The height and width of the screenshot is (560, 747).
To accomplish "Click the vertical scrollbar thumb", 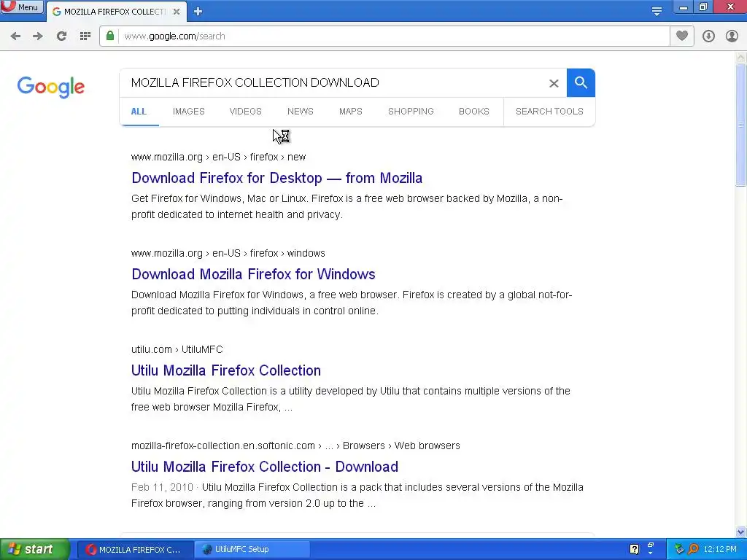I will pyautogui.click(x=741, y=125).
